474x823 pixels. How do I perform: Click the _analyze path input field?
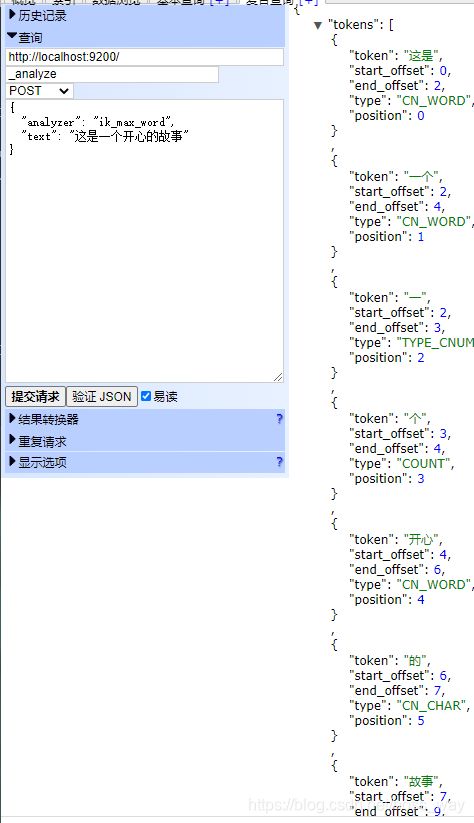click(112, 74)
